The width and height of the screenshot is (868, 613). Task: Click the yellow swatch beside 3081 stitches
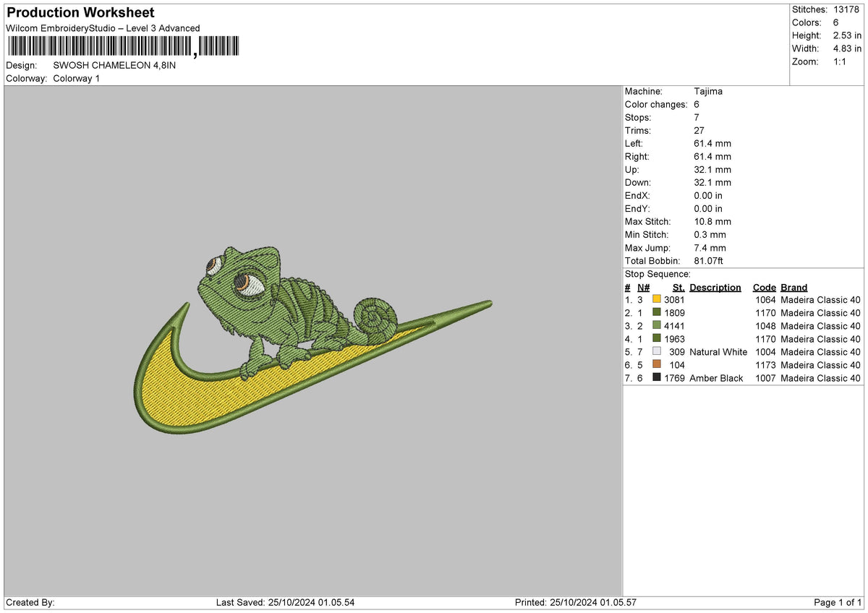point(657,299)
